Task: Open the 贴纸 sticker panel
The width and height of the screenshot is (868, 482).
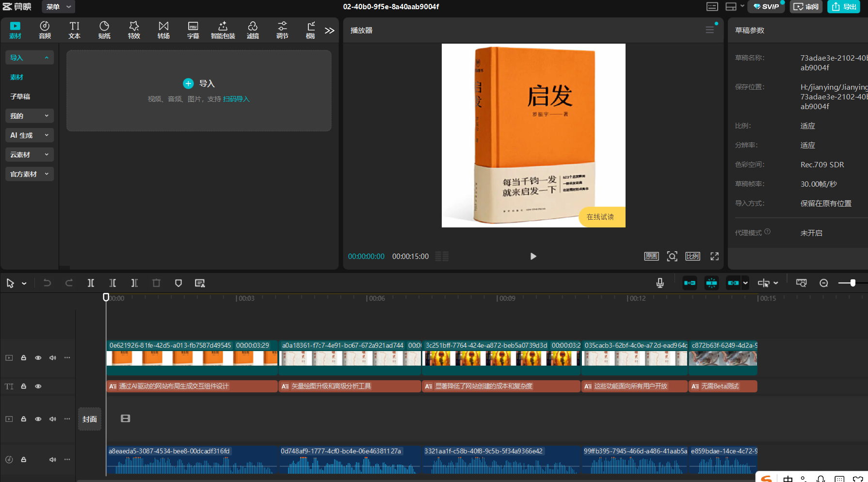Action: (x=104, y=30)
